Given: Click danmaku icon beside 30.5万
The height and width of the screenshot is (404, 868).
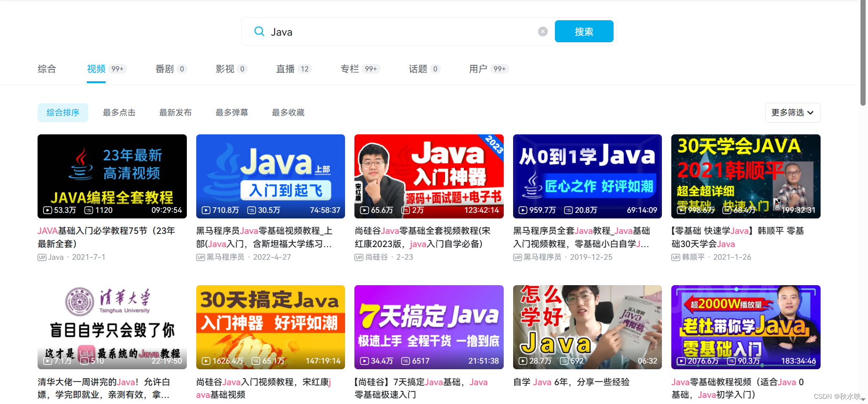Looking at the screenshot, I should [252, 210].
